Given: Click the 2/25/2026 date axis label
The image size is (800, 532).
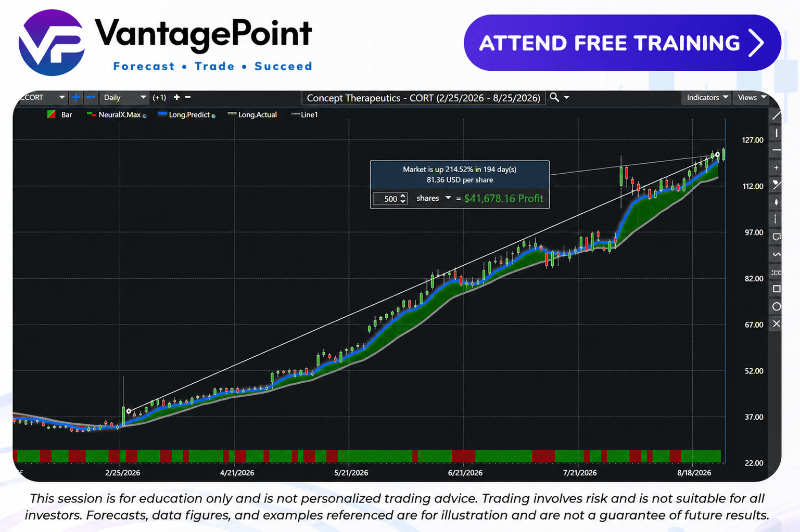Looking at the screenshot, I should click(x=122, y=473).
